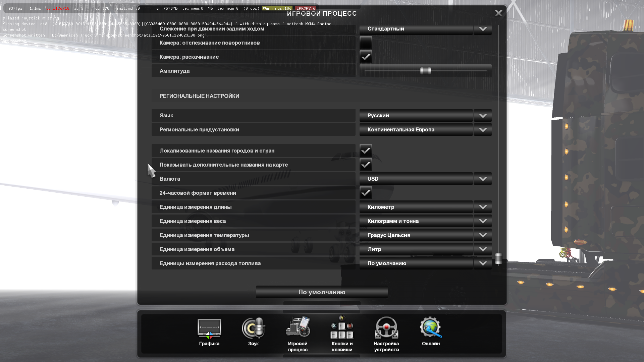The width and height of the screenshot is (644, 362).
Task: Close the Игровой процесс dialog with X
Action: (x=498, y=13)
